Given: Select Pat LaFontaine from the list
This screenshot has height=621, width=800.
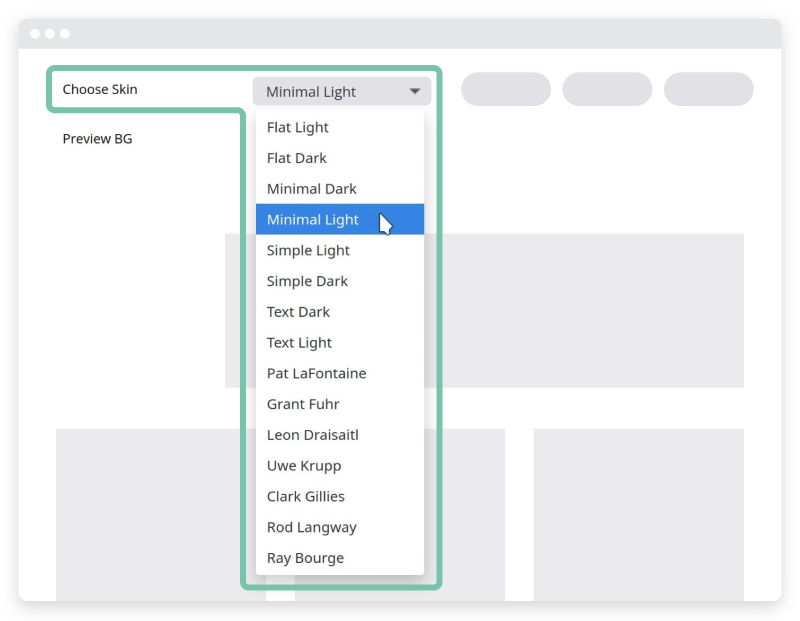Looking at the screenshot, I should click(340, 373).
